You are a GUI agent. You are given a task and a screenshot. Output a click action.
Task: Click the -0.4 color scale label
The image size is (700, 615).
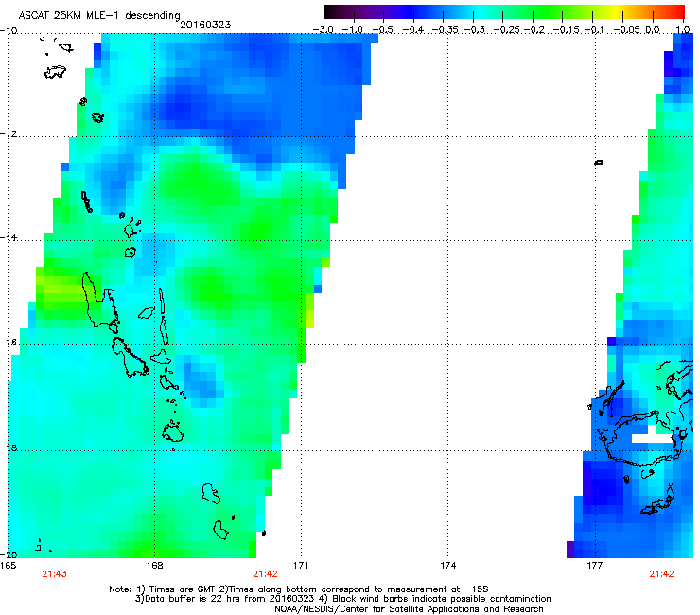pyautogui.click(x=413, y=30)
